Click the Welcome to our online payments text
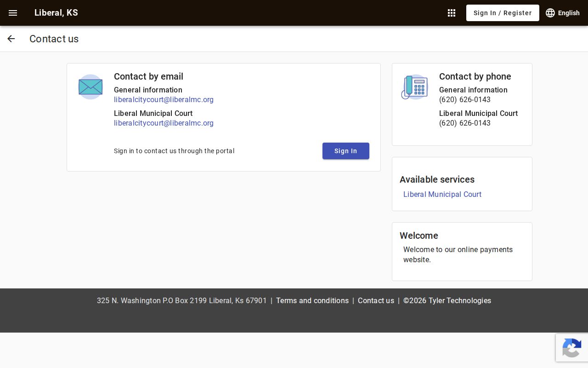 pyautogui.click(x=458, y=255)
